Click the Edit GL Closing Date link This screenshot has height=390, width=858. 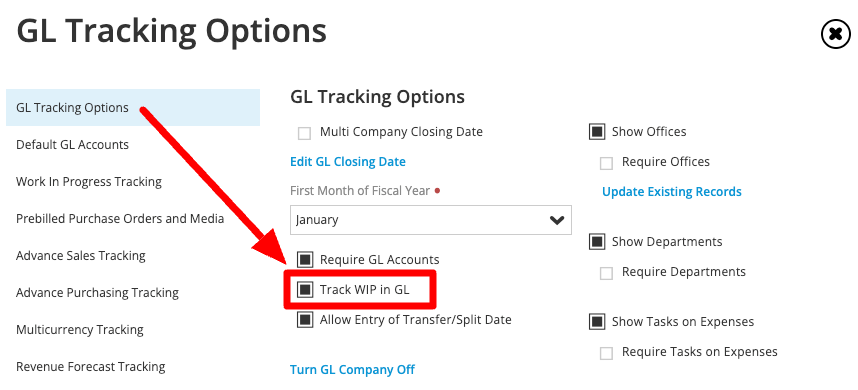[x=348, y=162]
